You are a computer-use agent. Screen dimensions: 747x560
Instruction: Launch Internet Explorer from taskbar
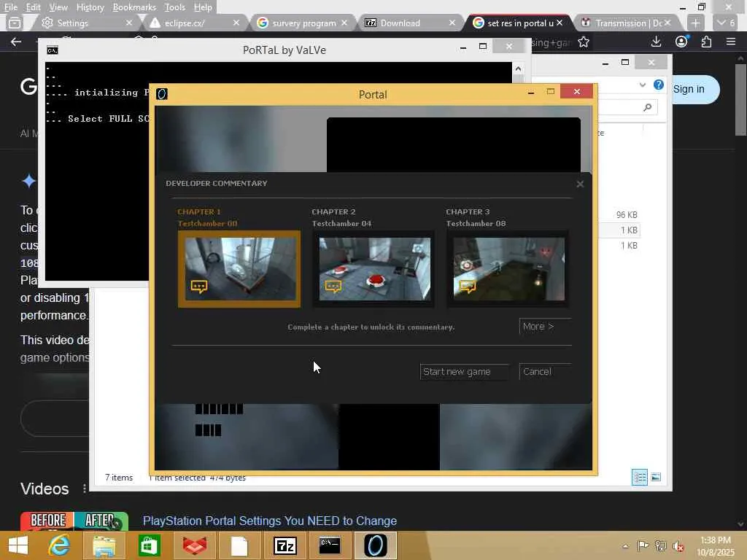(x=59, y=545)
